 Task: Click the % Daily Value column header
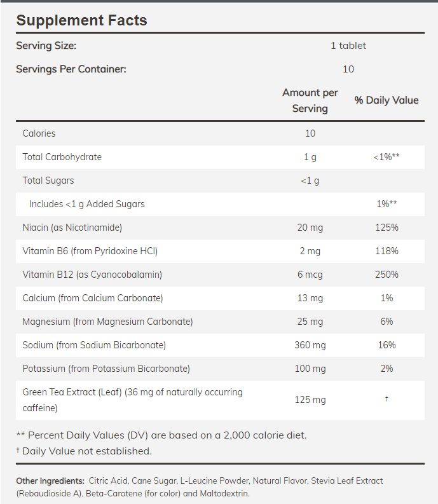[x=387, y=100]
